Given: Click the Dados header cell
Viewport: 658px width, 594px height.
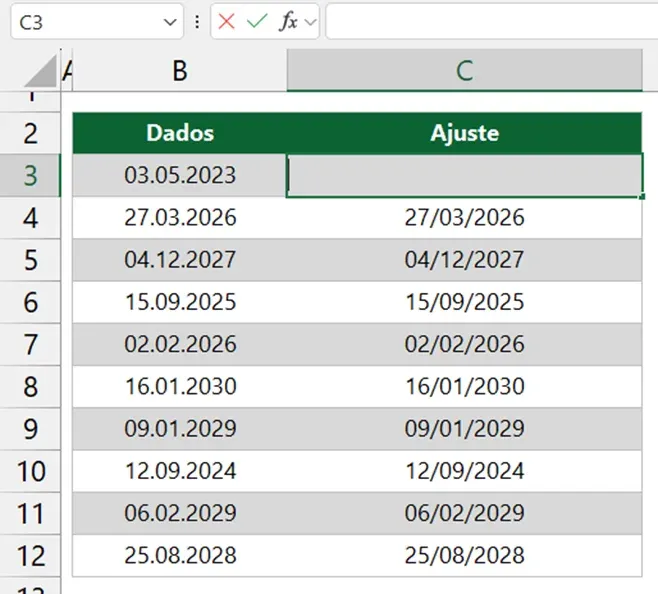Looking at the screenshot, I should click(x=180, y=133).
